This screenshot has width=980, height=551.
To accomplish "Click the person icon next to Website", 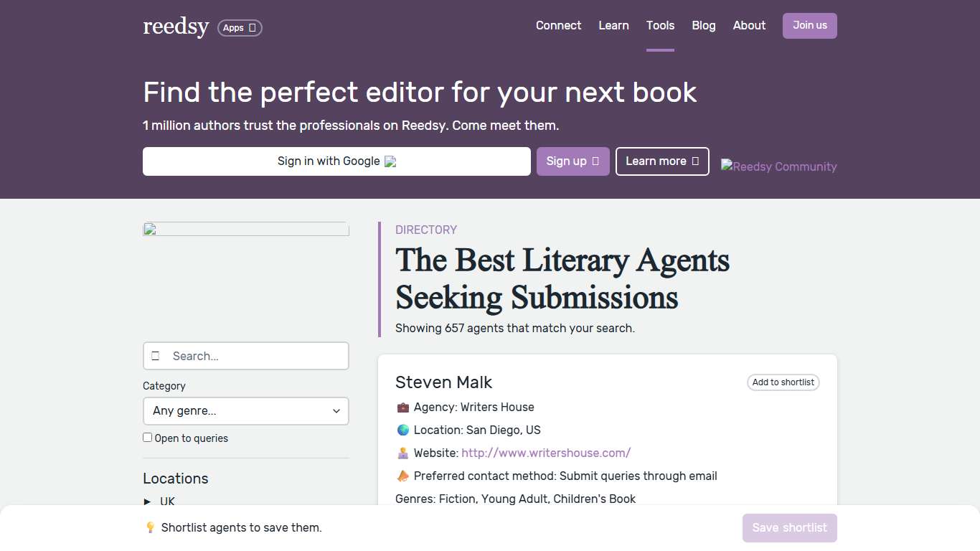I will pos(402,453).
